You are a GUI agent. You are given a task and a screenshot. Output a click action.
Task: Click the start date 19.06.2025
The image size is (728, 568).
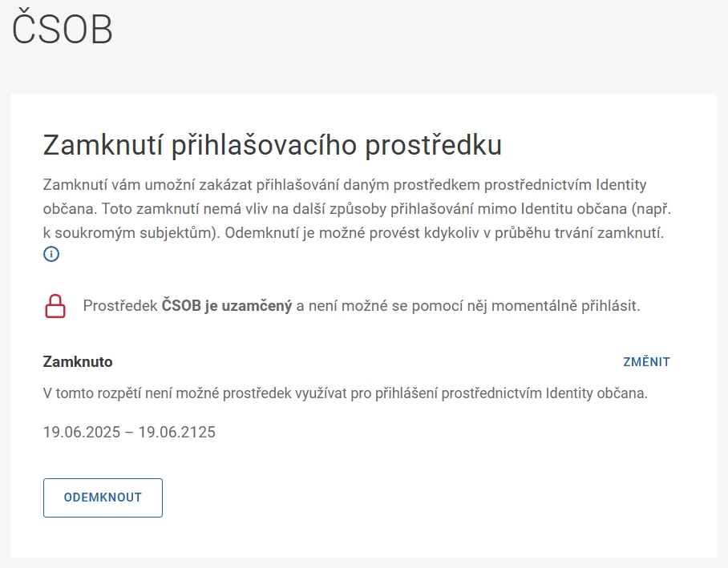[82, 432]
